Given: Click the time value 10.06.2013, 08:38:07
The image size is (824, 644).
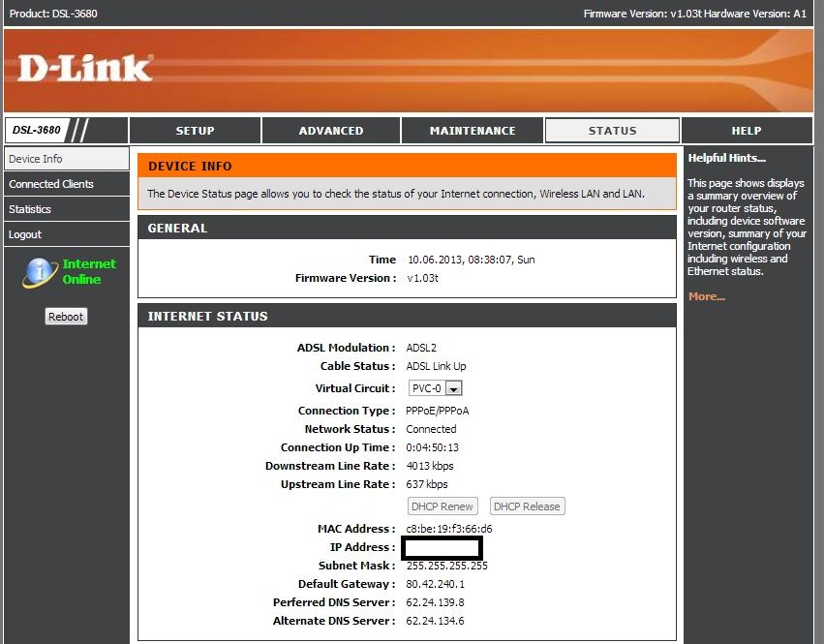Looking at the screenshot, I should point(472,260).
